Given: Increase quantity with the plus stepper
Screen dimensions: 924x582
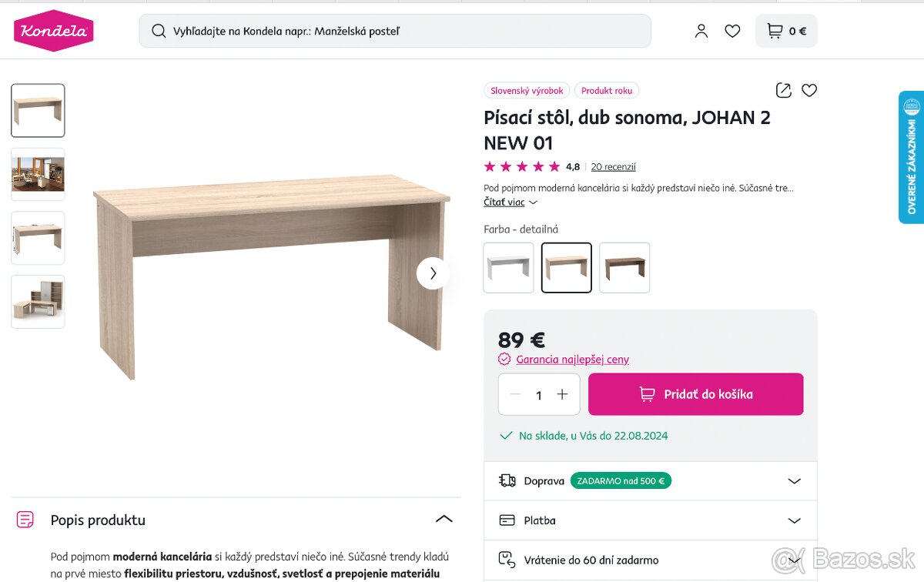Looking at the screenshot, I should pyautogui.click(x=563, y=394).
